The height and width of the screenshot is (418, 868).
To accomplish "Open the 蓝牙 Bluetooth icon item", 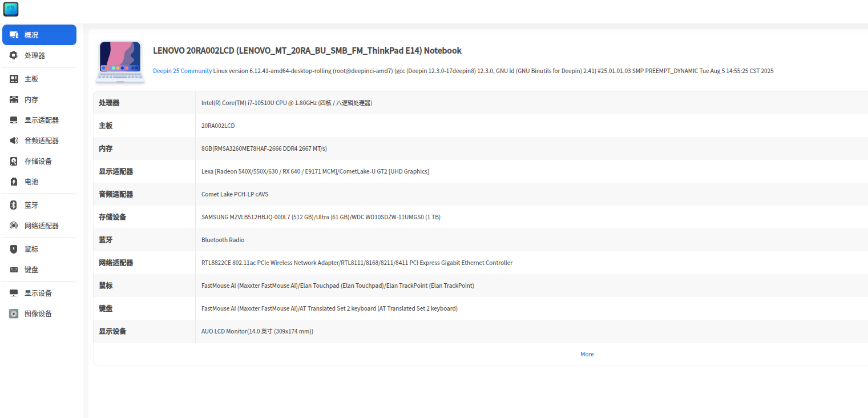I will tap(14, 205).
